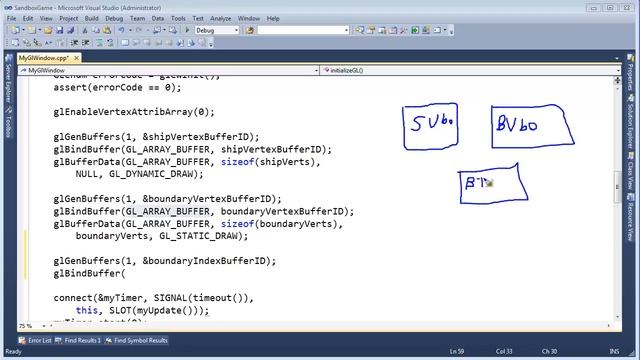
Task: Open the Properties side tab
Action: [x=631, y=73]
